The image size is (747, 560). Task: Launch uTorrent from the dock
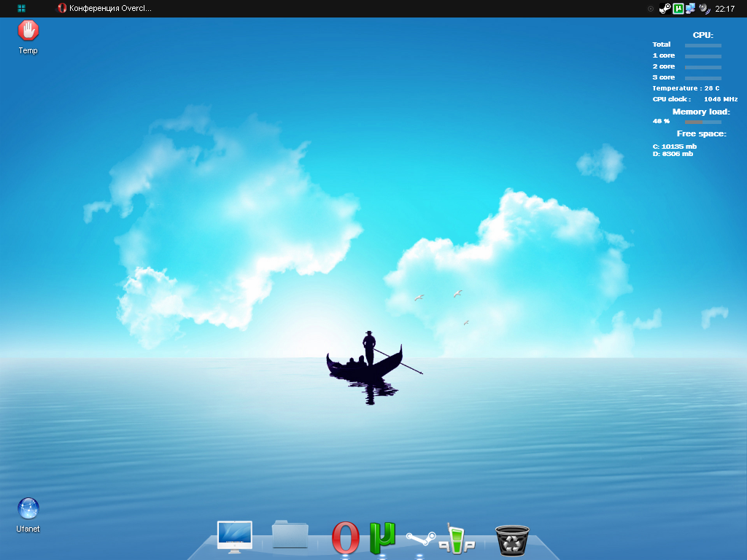point(382,537)
